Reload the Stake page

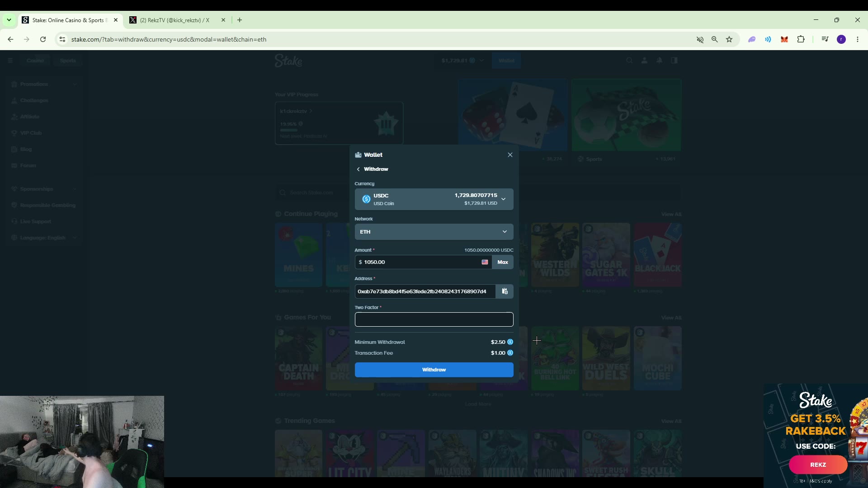point(43,39)
